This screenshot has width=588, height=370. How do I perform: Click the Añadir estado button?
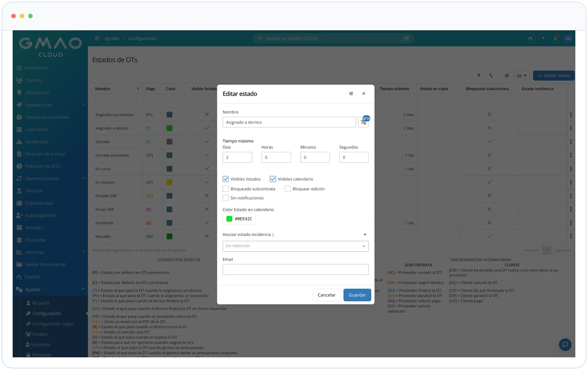pos(554,76)
